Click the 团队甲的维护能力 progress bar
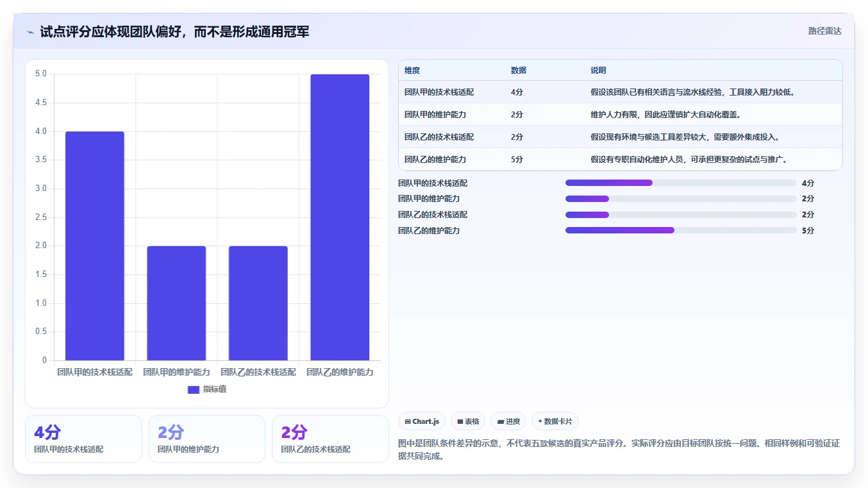Screen dimensions: 868x488 click(681, 199)
